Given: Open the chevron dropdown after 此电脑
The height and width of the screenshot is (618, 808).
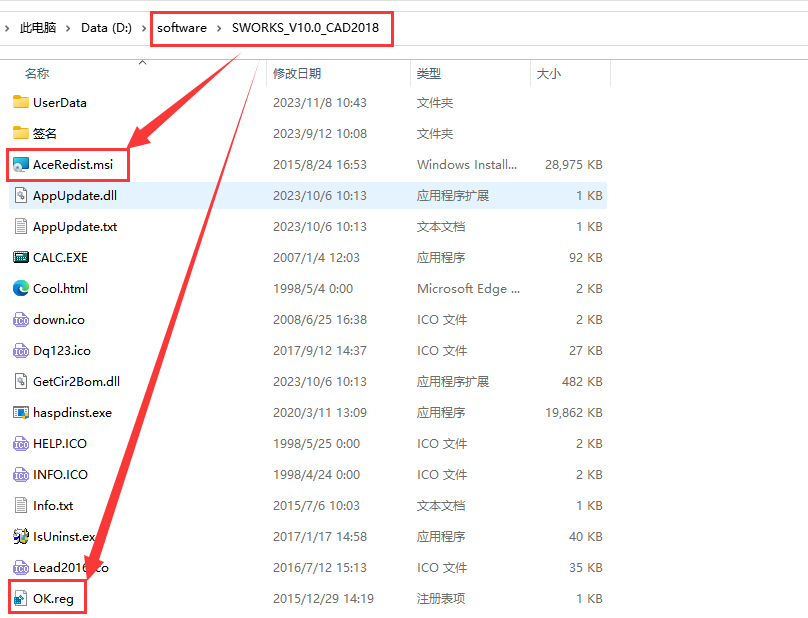Looking at the screenshot, I should [x=68, y=28].
